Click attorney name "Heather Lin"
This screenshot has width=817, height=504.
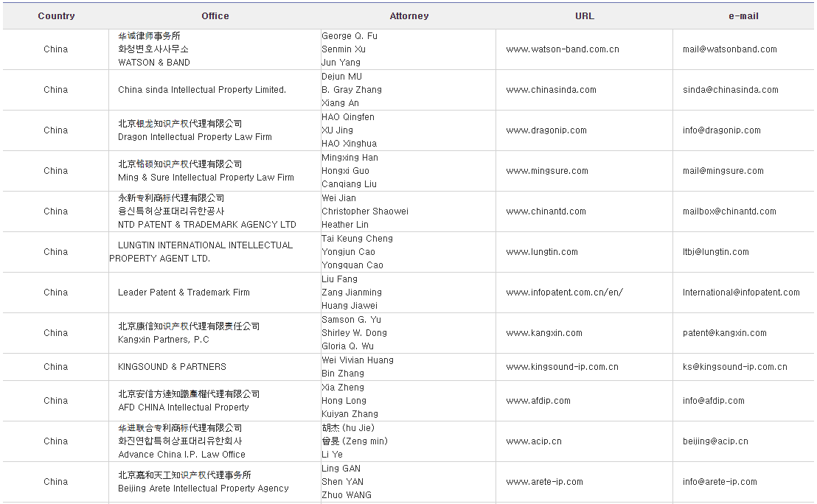pyautogui.click(x=345, y=225)
